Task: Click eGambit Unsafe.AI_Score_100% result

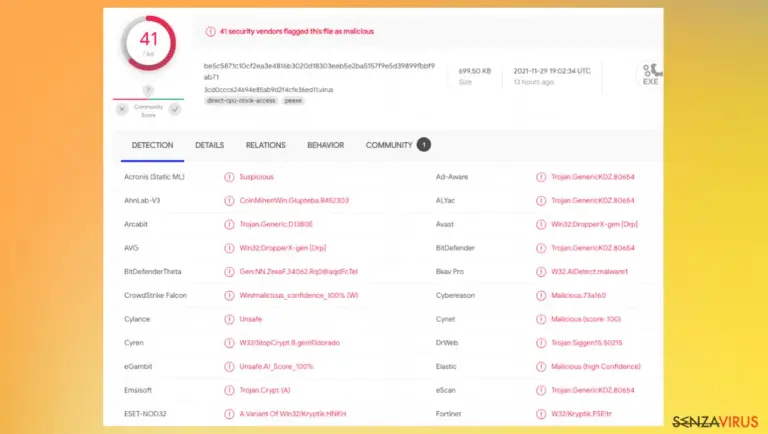Action: [x=276, y=366]
